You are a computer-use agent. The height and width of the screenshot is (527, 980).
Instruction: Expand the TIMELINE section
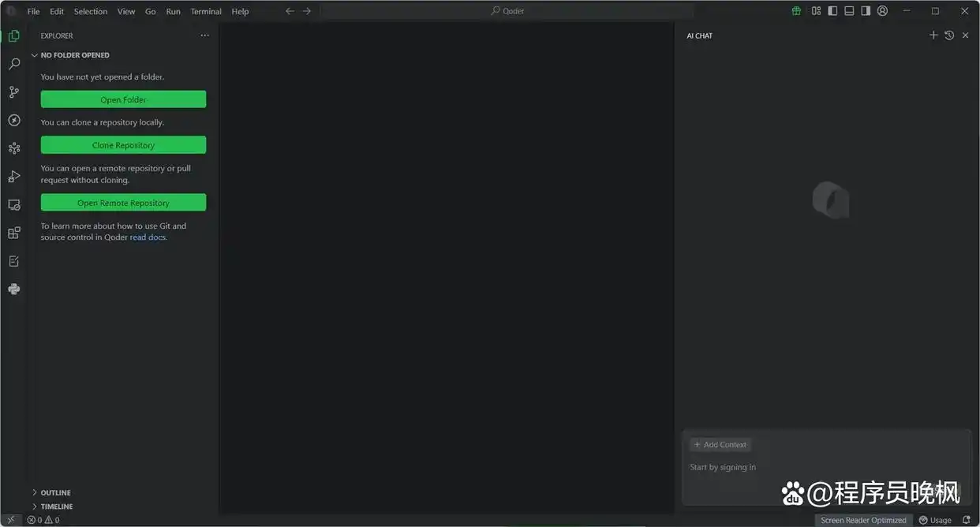pos(56,506)
